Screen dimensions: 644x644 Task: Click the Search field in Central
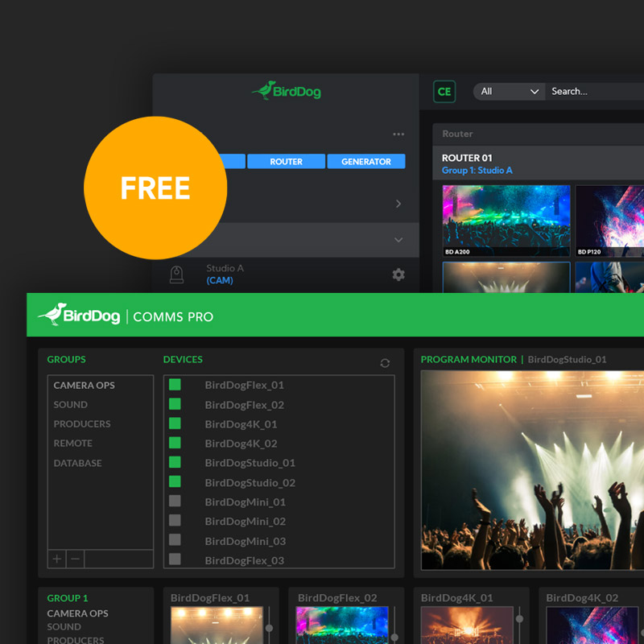[594, 91]
